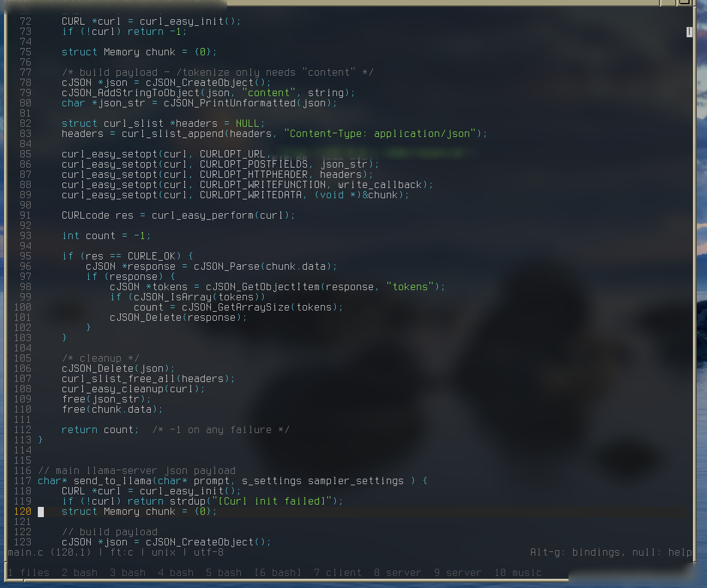The width and height of the screenshot is (707, 588).
Task: Click the NULL keyword on line 82
Action: pos(247,124)
